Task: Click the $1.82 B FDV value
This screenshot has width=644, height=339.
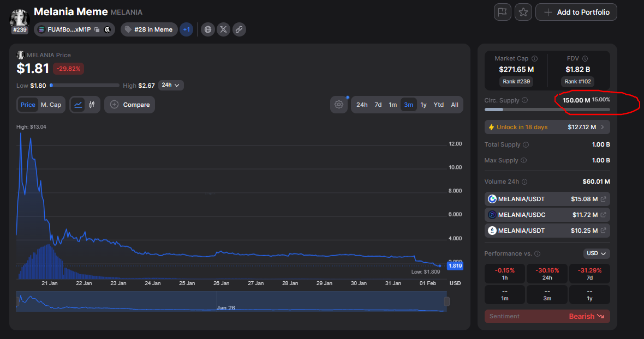Action: click(x=578, y=70)
